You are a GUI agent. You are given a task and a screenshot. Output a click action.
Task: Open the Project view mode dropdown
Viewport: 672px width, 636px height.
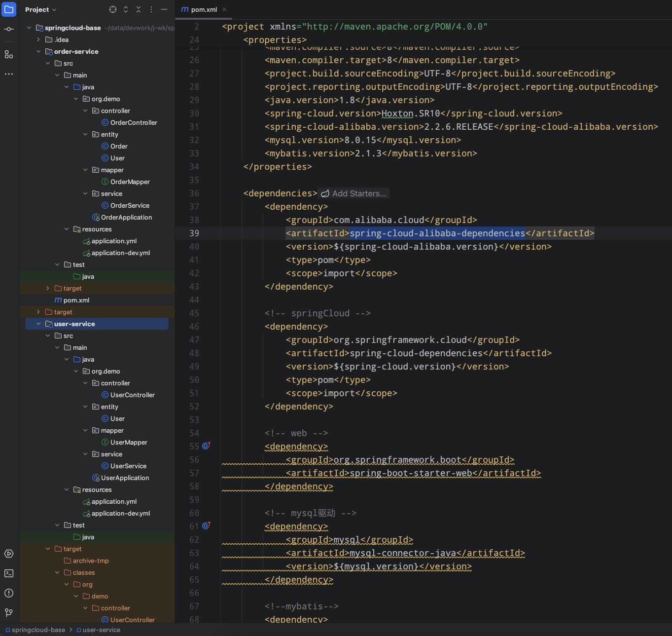[x=41, y=9]
